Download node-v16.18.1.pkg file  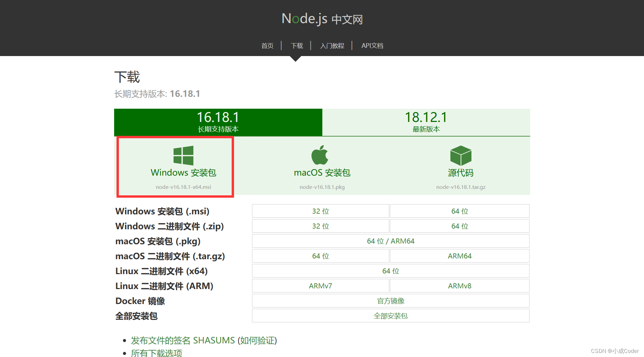322,187
